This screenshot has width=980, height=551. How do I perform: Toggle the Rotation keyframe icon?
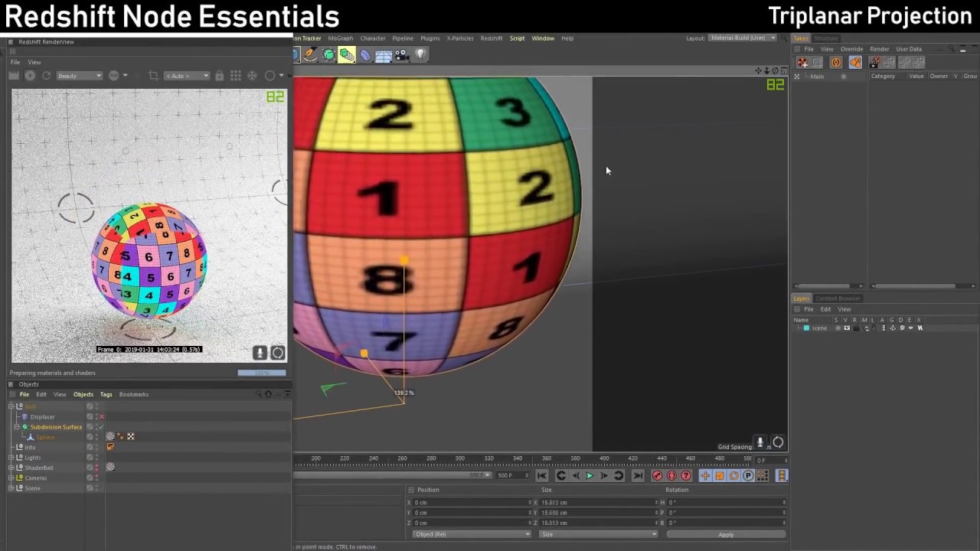733,476
